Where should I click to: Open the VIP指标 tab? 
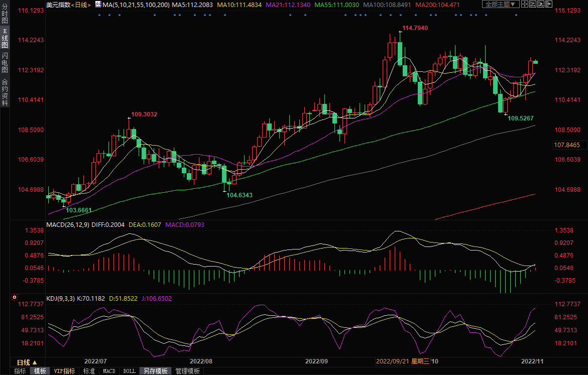pos(64,371)
